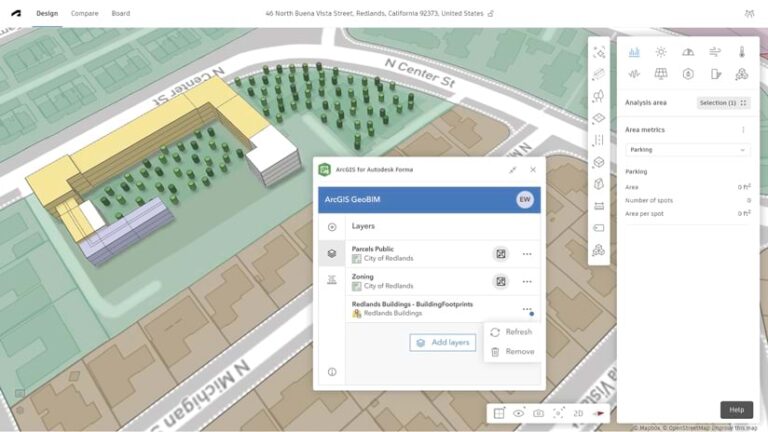The height and width of the screenshot is (432, 768).
Task: Open the Help button
Action: pyautogui.click(x=737, y=410)
